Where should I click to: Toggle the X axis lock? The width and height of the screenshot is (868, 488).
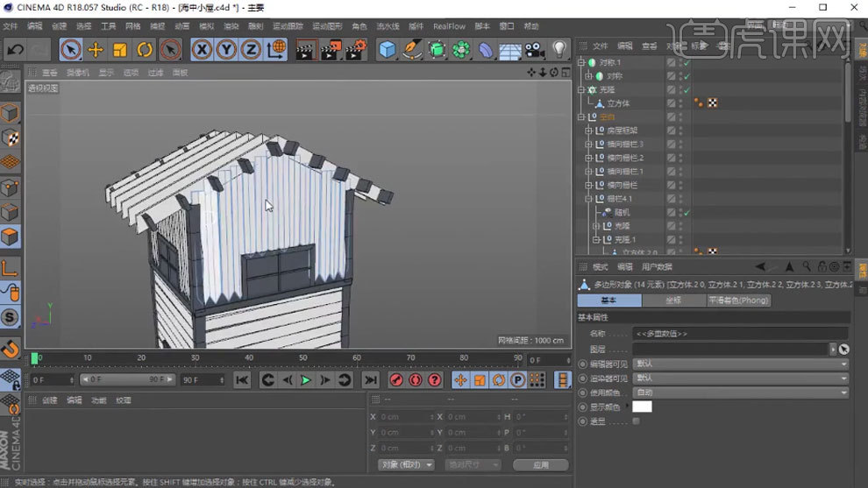(203, 50)
